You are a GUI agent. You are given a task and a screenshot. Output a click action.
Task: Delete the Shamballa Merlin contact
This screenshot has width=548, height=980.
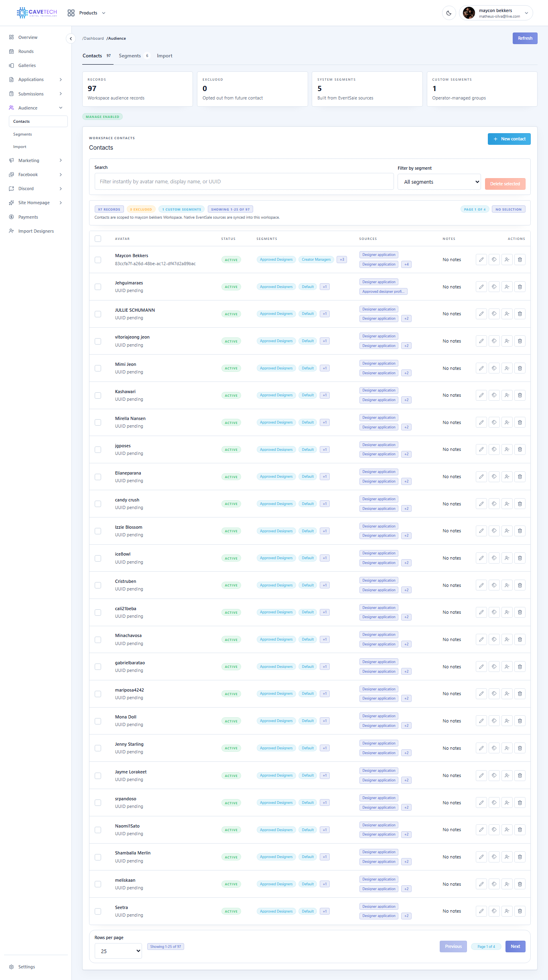pyautogui.click(x=520, y=857)
